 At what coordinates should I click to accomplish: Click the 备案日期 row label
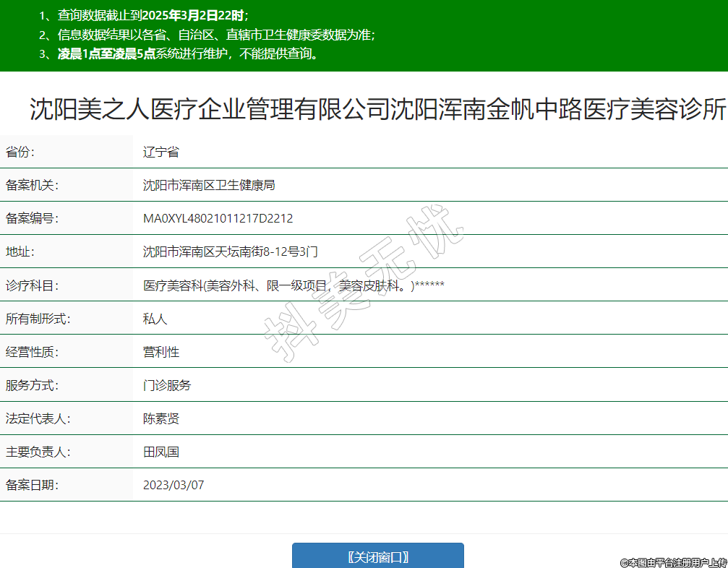pos(31,485)
